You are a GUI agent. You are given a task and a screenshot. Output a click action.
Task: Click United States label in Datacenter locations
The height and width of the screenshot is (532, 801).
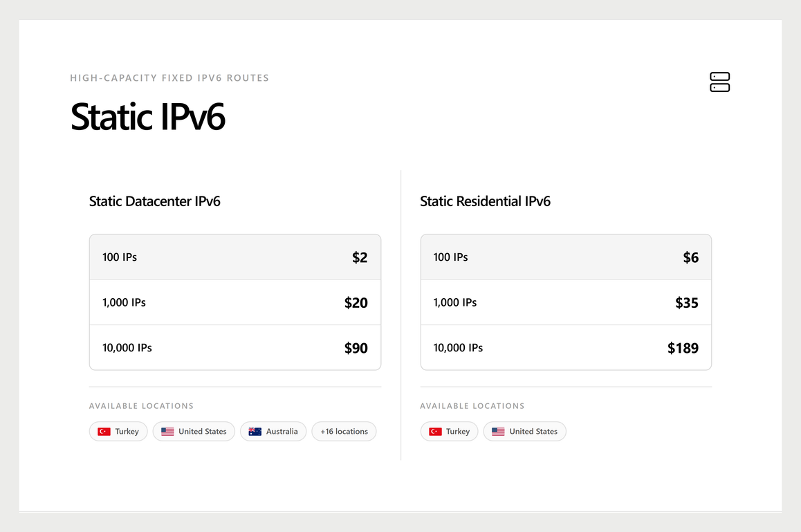[202, 431]
